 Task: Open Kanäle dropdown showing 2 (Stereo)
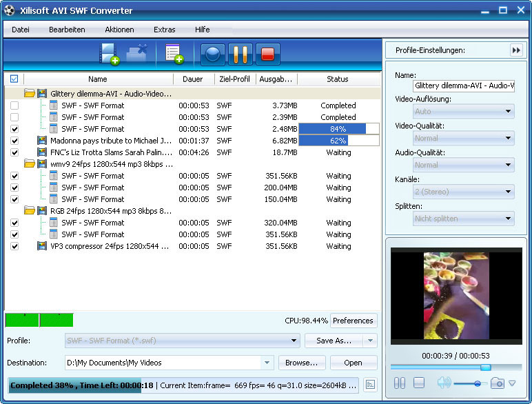(464, 192)
